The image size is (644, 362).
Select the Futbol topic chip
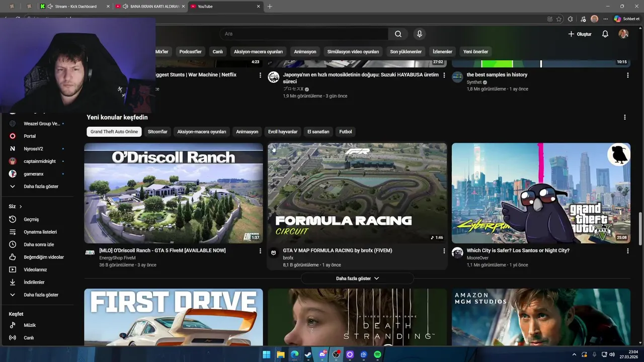pyautogui.click(x=346, y=132)
